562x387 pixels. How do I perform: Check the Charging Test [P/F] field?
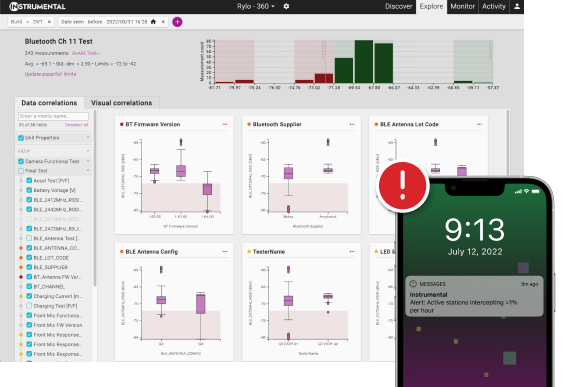[x=29, y=306]
